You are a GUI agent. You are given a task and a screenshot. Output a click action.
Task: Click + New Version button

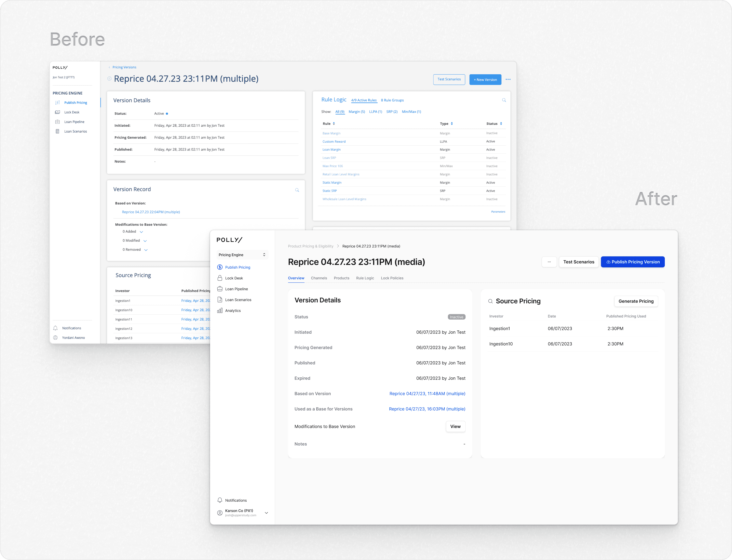click(x=485, y=79)
